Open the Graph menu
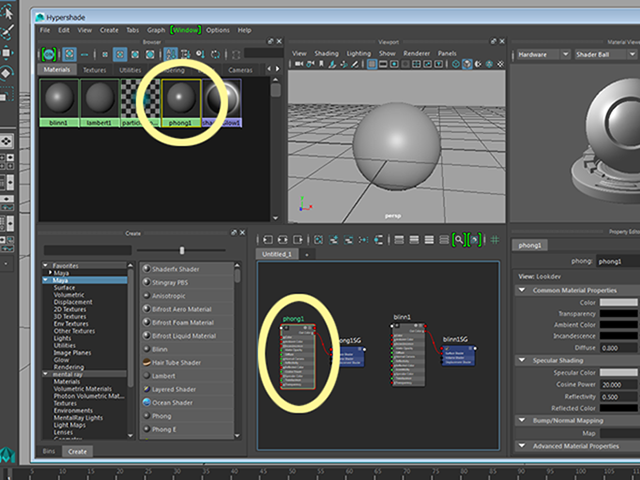640x480 pixels. click(156, 30)
